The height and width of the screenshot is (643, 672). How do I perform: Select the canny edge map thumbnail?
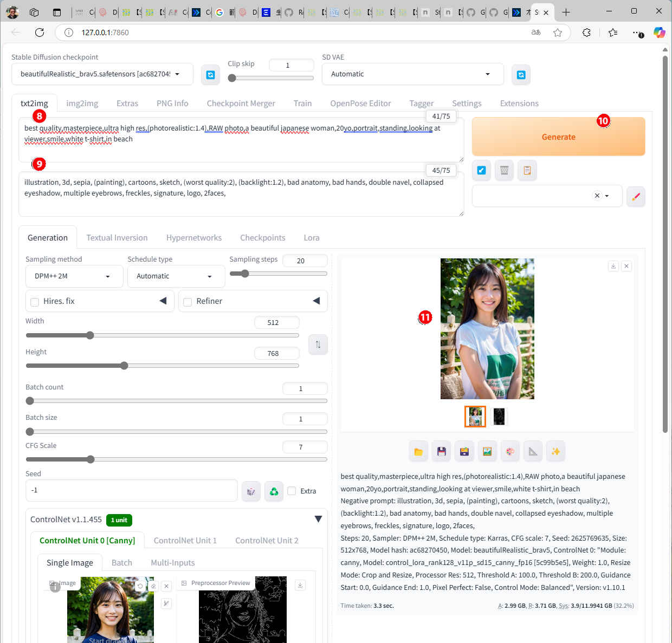(499, 417)
